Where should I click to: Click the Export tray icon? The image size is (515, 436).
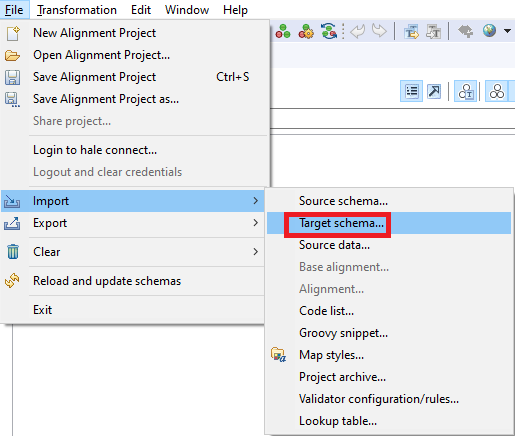[12, 223]
